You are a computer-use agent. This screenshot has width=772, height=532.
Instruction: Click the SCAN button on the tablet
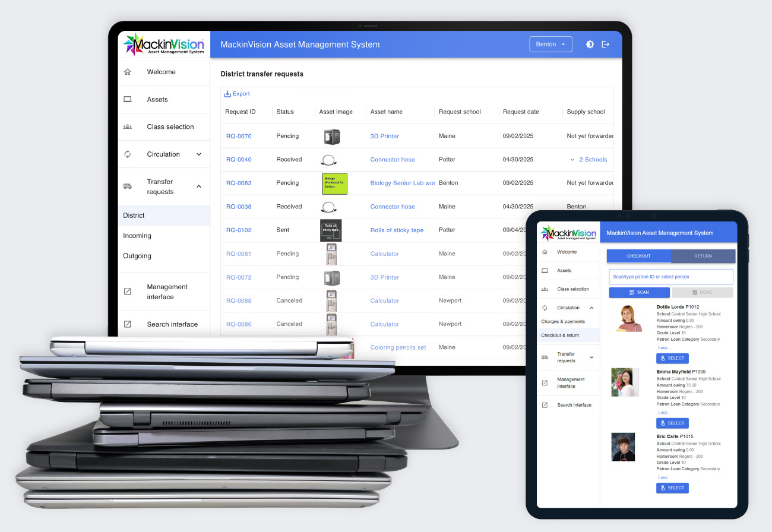(x=639, y=292)
